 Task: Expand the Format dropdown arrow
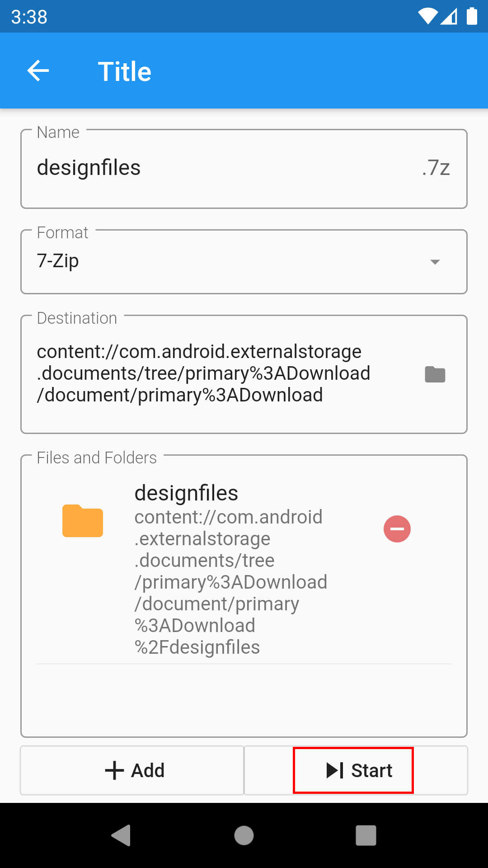[x=435, y=262]
